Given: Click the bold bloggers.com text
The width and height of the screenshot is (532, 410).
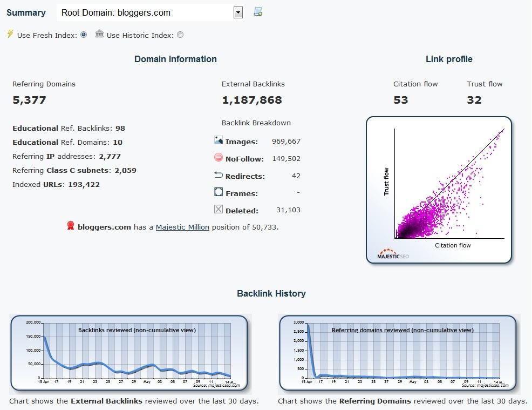Looking at the screenshot, I should click(104, 227).
